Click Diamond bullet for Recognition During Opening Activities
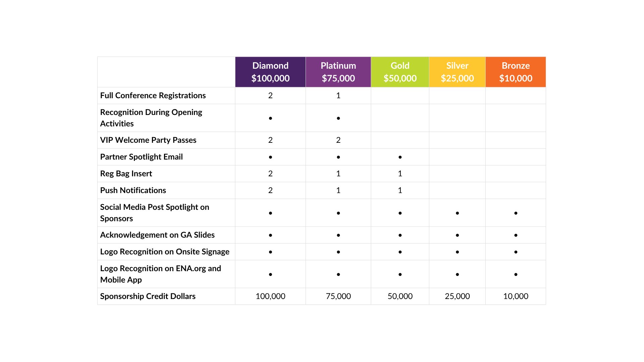This screenshot has width=644, height=362. tap(270, 118)
